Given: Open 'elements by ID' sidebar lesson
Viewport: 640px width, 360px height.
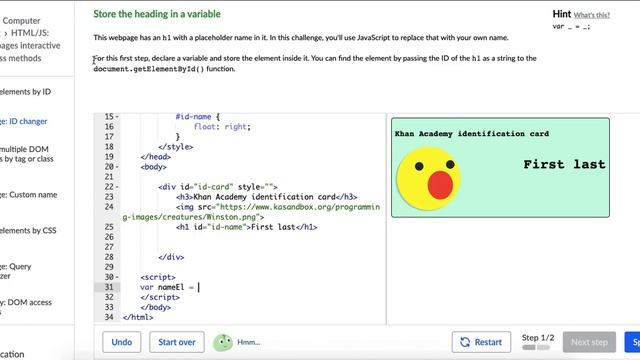Looking at the screenshot, I should [25, 92].
